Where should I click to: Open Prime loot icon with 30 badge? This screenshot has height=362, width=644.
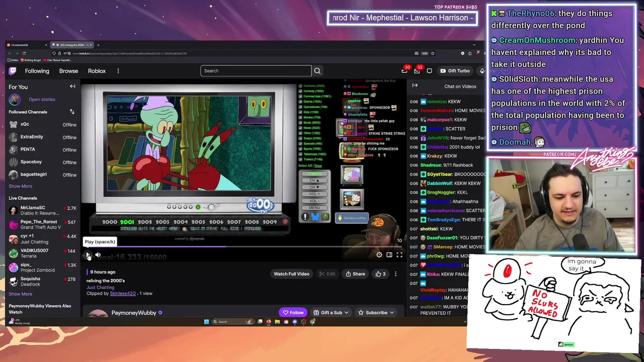point(405,71)
